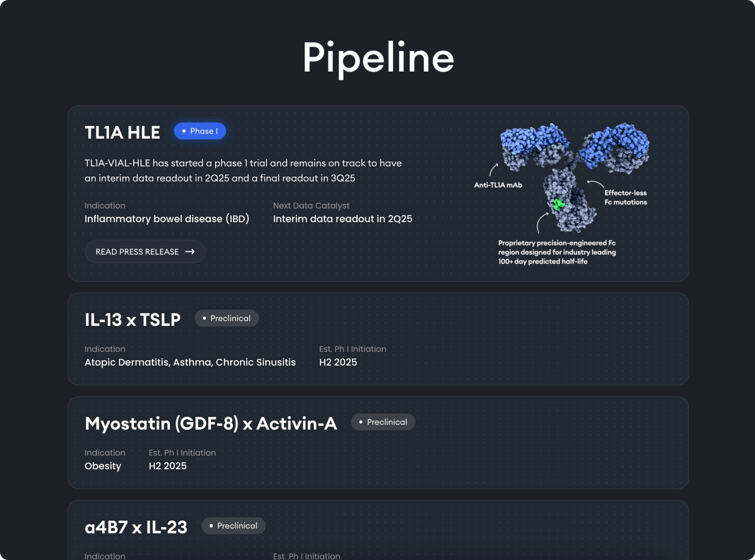Click the Preclinical badge beside a4B7 x IL-23
This screenshot has height=560, width=755.
[x=233, y=526]
